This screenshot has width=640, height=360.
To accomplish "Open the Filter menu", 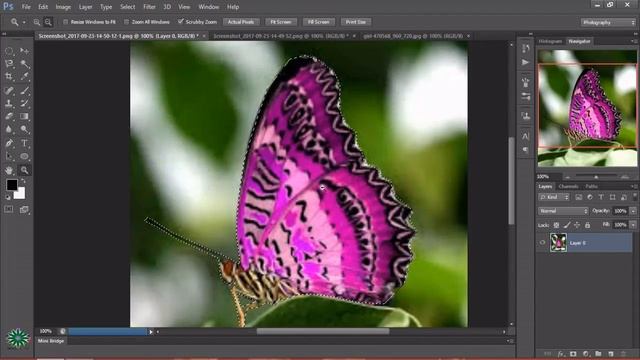I will click(x=149, y=7).
